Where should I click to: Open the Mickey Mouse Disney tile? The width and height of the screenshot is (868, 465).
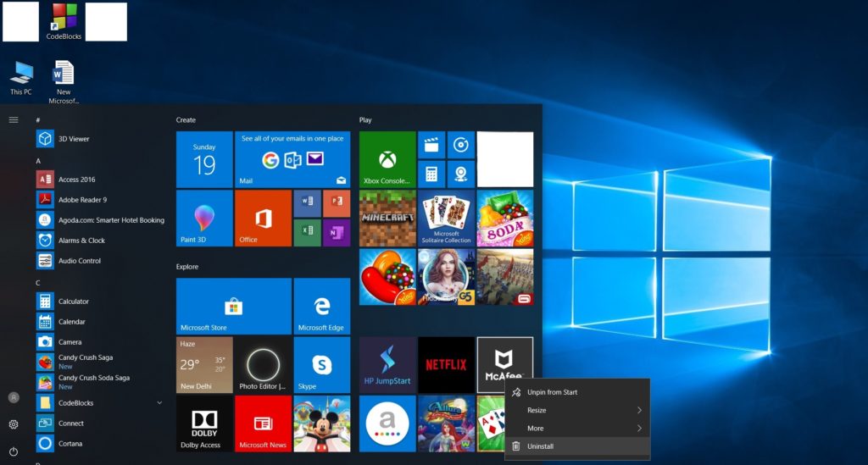tap(321, 423)
